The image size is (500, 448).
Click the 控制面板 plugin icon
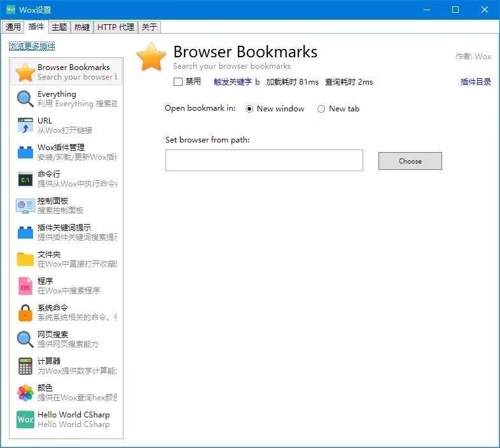25,206
